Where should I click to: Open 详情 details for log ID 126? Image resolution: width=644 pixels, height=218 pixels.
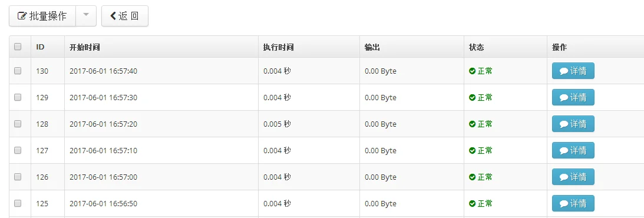tap(573, 177)
